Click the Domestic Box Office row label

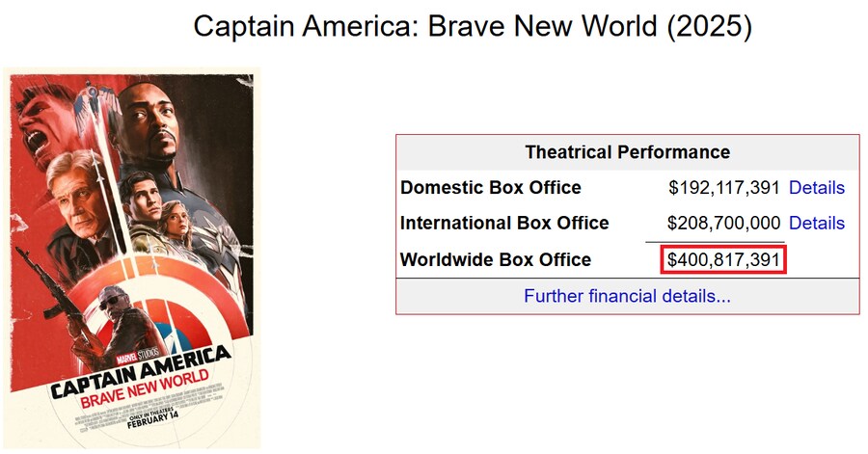point(491,188)
